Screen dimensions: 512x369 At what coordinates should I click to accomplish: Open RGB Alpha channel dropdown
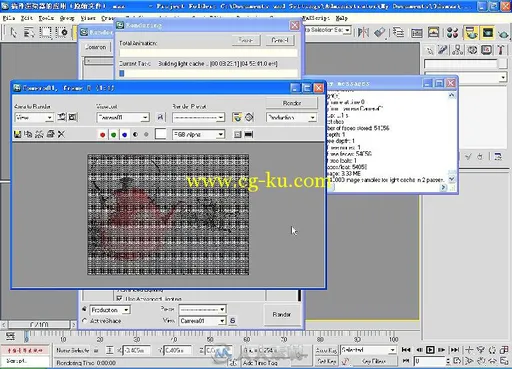point(198,134)
